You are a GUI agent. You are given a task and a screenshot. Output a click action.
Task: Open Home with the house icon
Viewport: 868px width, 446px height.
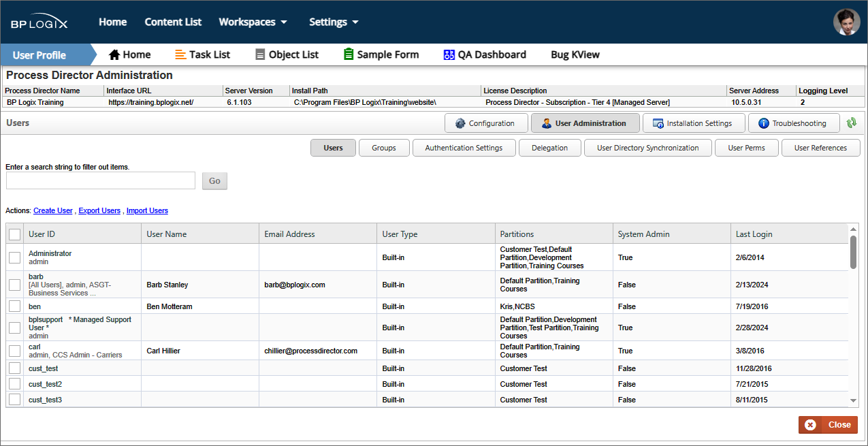point(129,54)
